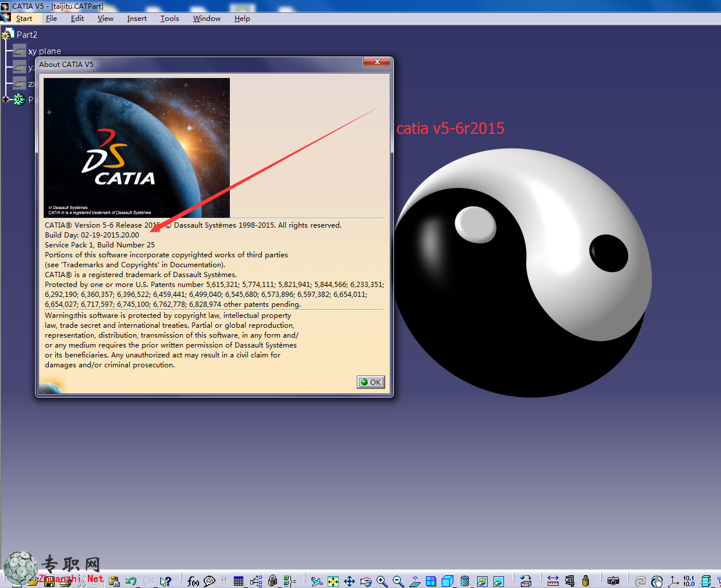
Task: Click the Equivalent Dimensions bracket icon
Action: click(x=289, y=581)
